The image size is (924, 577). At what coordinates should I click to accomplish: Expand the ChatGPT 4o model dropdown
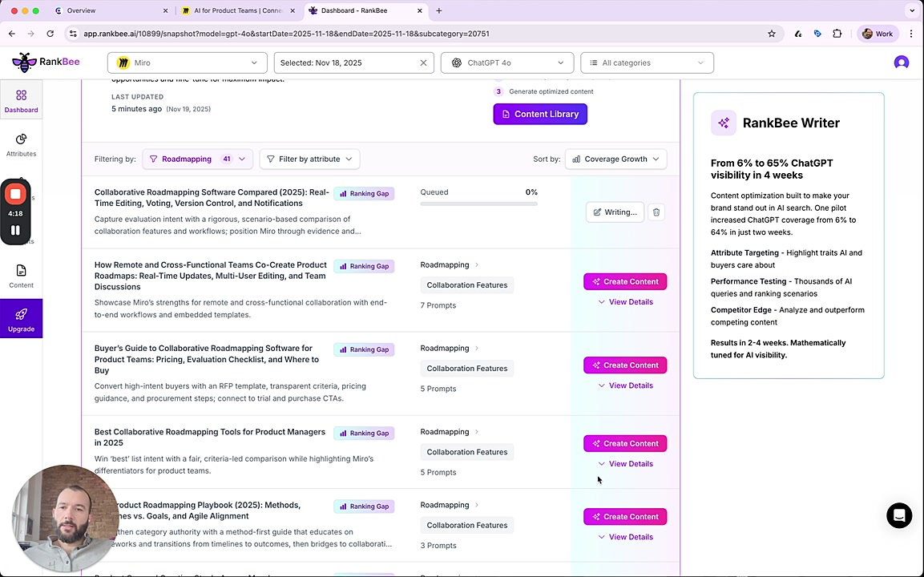pos(507,63)
